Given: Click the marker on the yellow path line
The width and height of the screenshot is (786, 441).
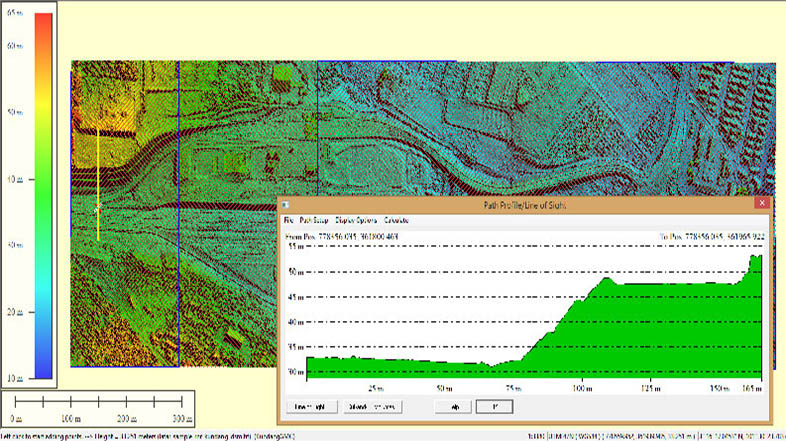Looking at the screenshot, I should pos(98,207).
